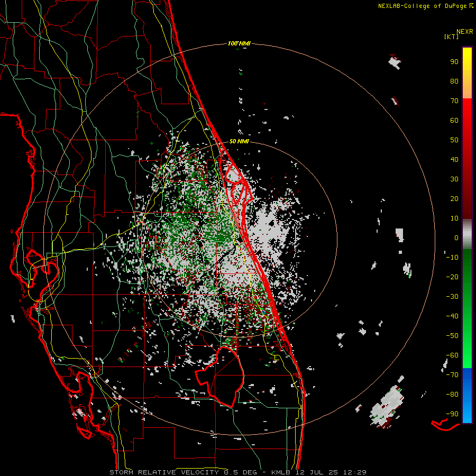Click the 30 value on the velocity scale
Viewport: 476px width, 476px height.
click(x=454, y=179)
